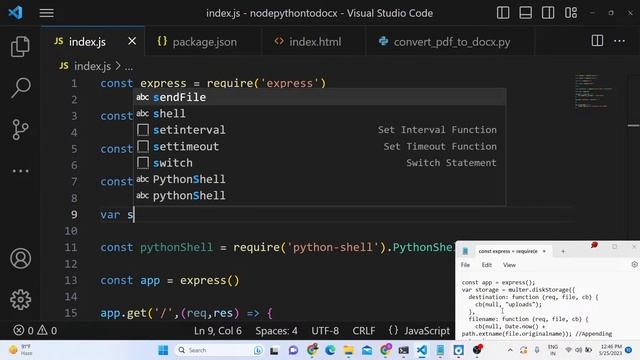Open the Manage gear icon
The width and height of the screenshot is (640, 360).
pos(20,300)
